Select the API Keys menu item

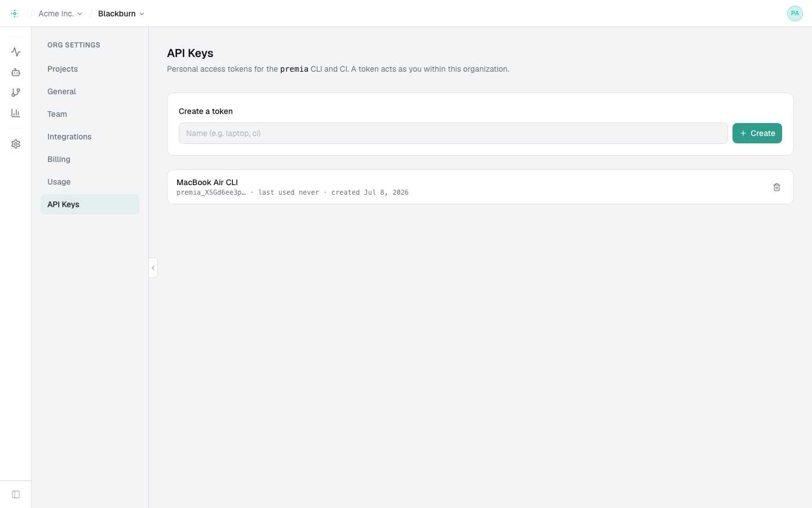[90, 204]
